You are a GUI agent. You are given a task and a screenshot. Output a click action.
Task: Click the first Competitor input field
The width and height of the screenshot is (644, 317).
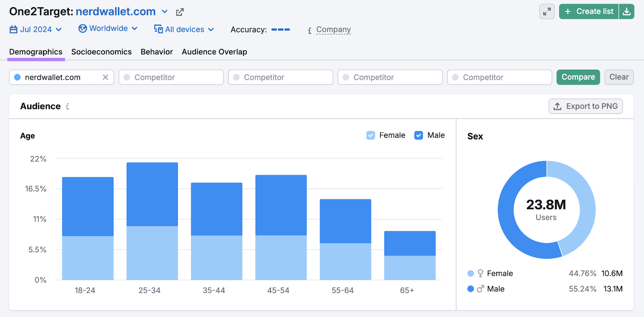pos(171,77)
